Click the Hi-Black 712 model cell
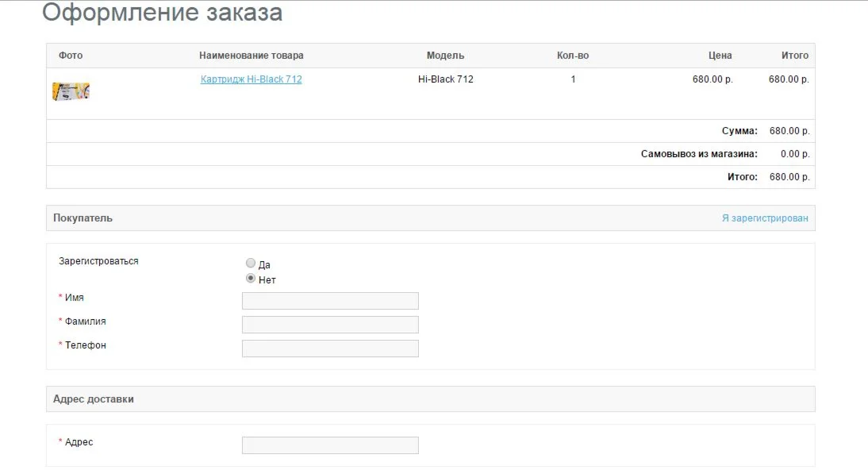Viewport: 868px width, 470px height. (x=446, y=79)
